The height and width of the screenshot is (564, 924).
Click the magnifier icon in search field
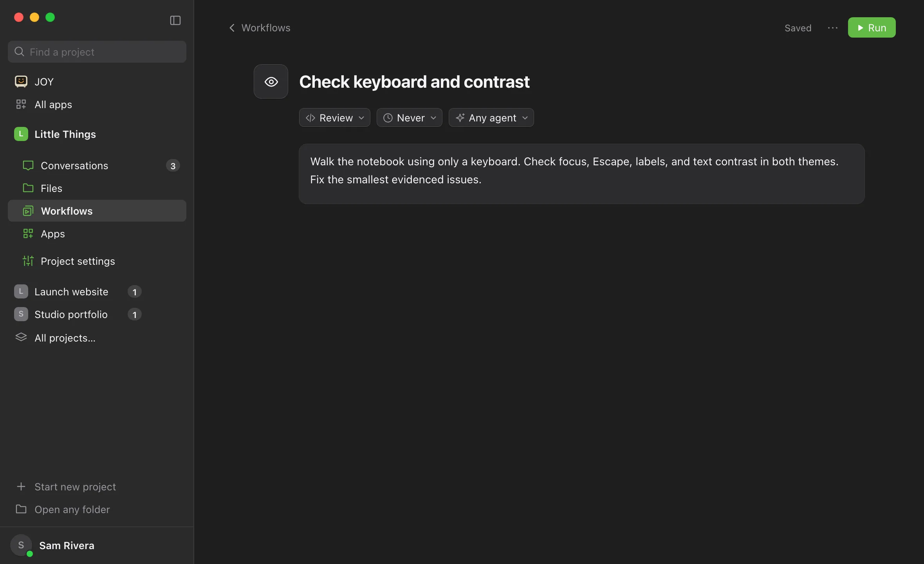(x=19, y=51)
